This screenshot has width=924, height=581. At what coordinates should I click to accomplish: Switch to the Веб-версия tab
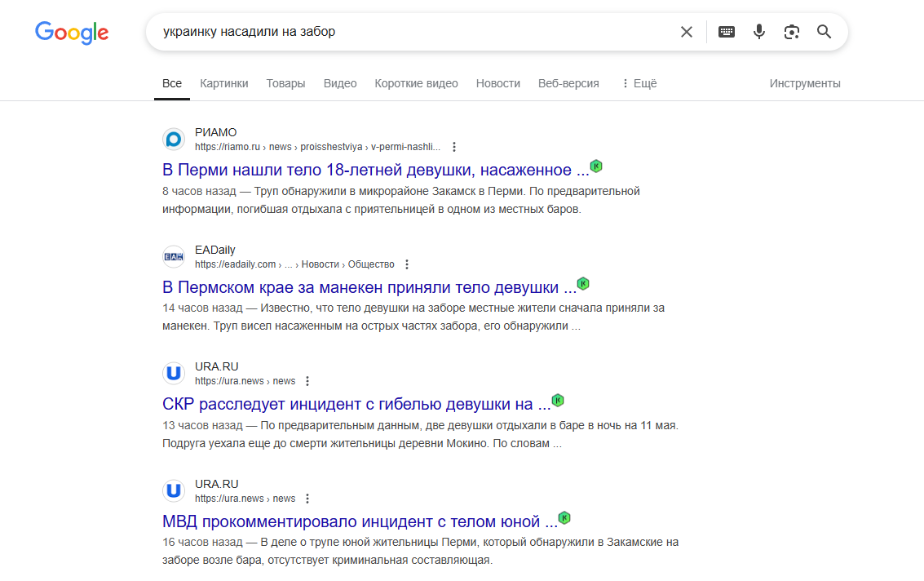568,84
